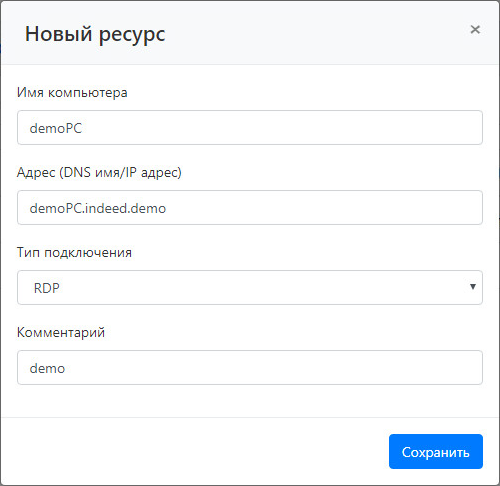Select the RDP connection type value
The width and height of the screenshot is (500, 486).
coord(47,288)
